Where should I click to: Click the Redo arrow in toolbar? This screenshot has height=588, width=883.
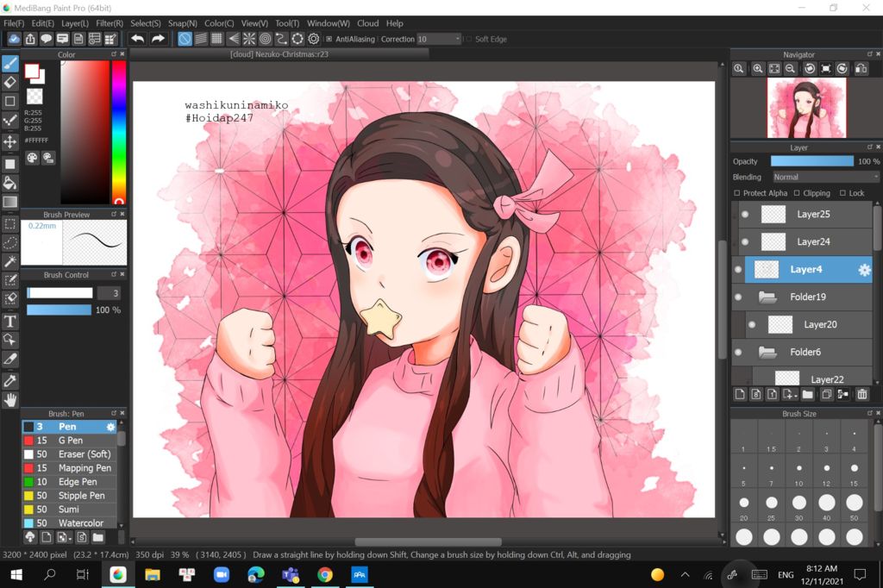159,39
